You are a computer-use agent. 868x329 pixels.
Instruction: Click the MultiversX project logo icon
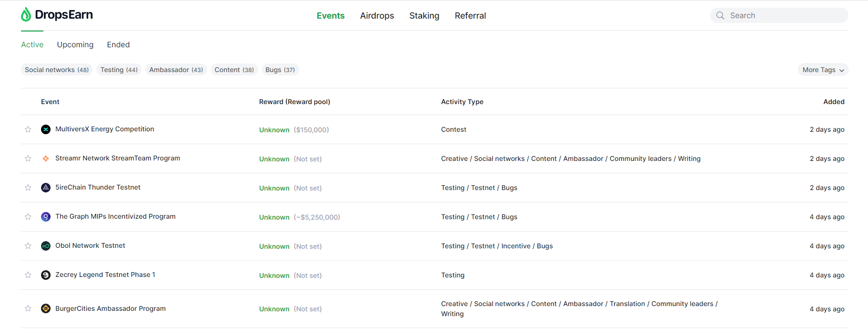(46, 129)
